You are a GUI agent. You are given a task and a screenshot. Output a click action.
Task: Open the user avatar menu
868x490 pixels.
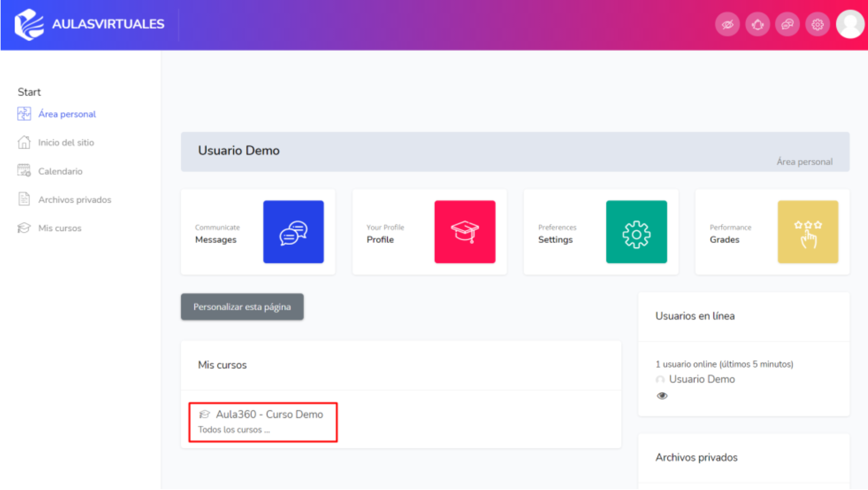[850, 24]
